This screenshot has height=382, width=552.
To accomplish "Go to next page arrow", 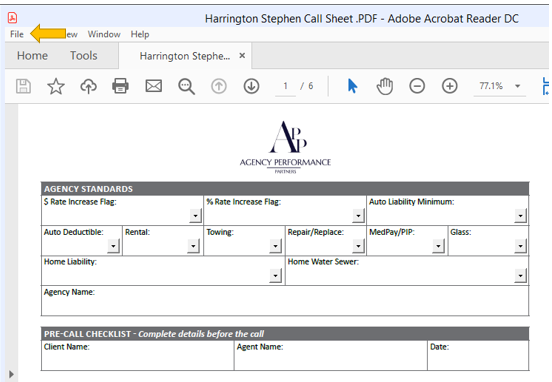I will point(251,86).
